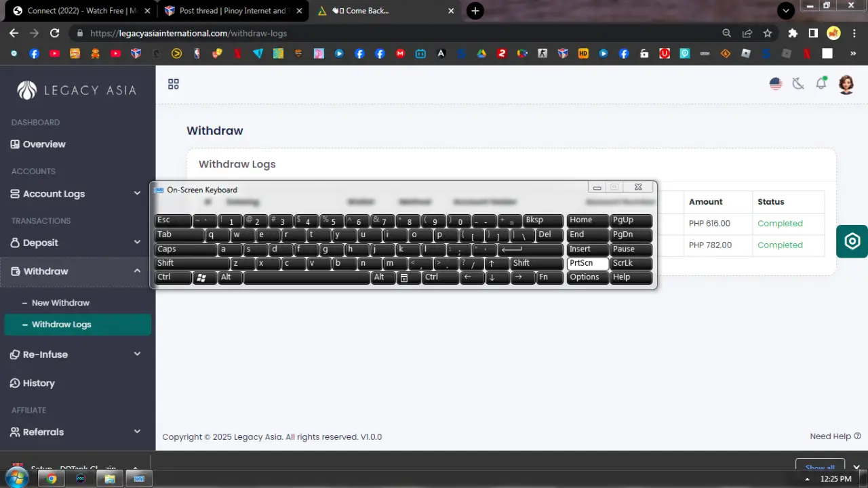Toggle Fn key on On-Screen Keyboard

click(x=549, y=277)
